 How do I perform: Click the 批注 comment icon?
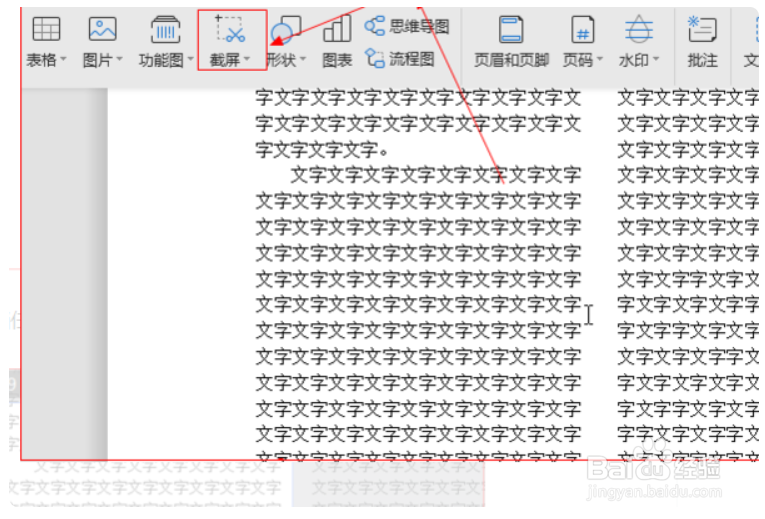(702, 29)
